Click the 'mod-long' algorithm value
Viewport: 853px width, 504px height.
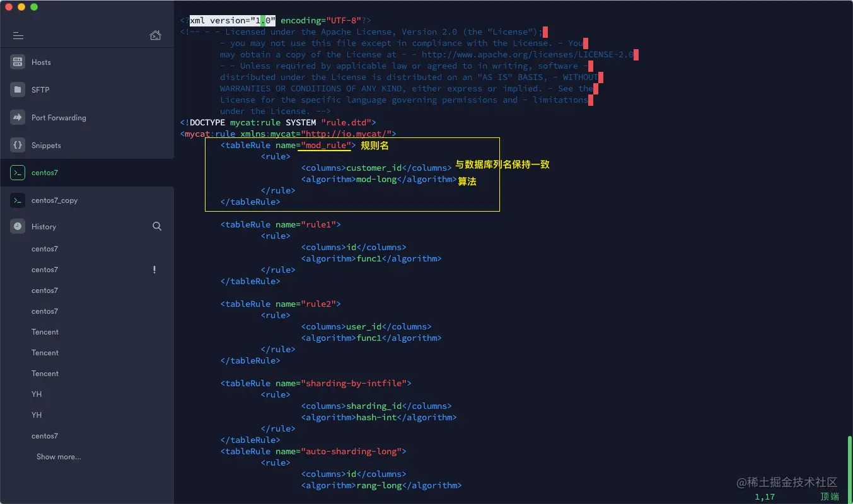(376, 180)
